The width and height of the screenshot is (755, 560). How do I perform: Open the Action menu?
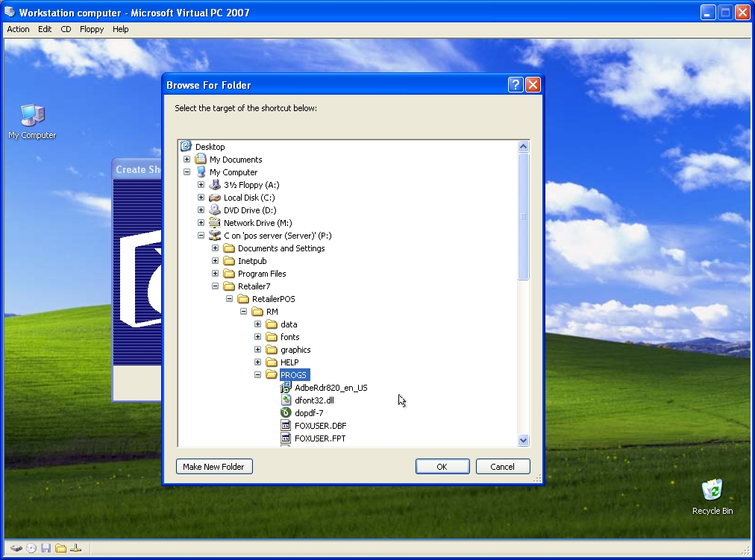pyautogui.click(x=18, y=29)
